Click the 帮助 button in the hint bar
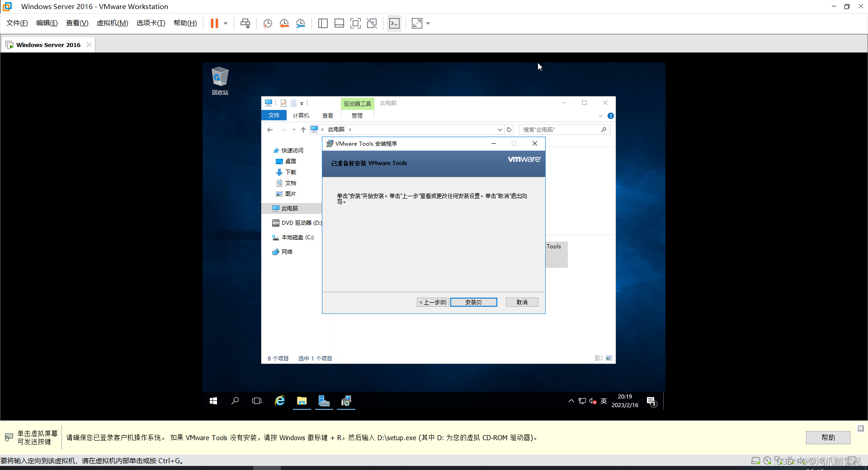 (x=828, y=437)
